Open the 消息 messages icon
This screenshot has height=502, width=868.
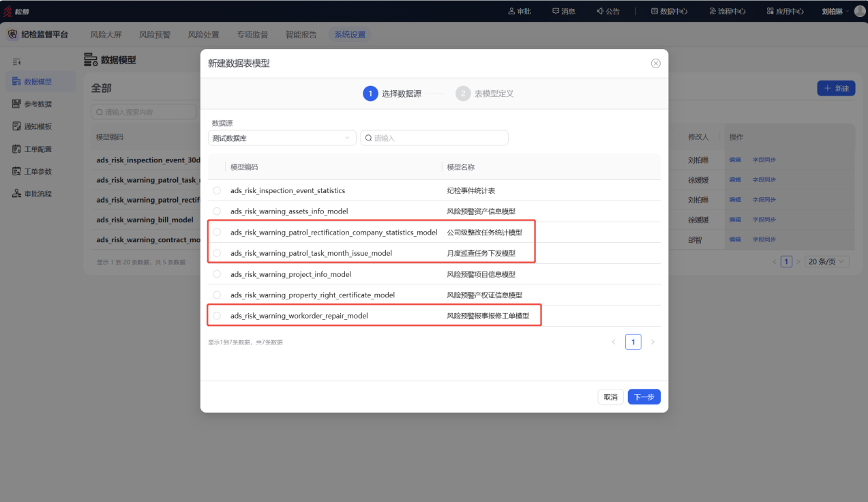pos(556,11)
